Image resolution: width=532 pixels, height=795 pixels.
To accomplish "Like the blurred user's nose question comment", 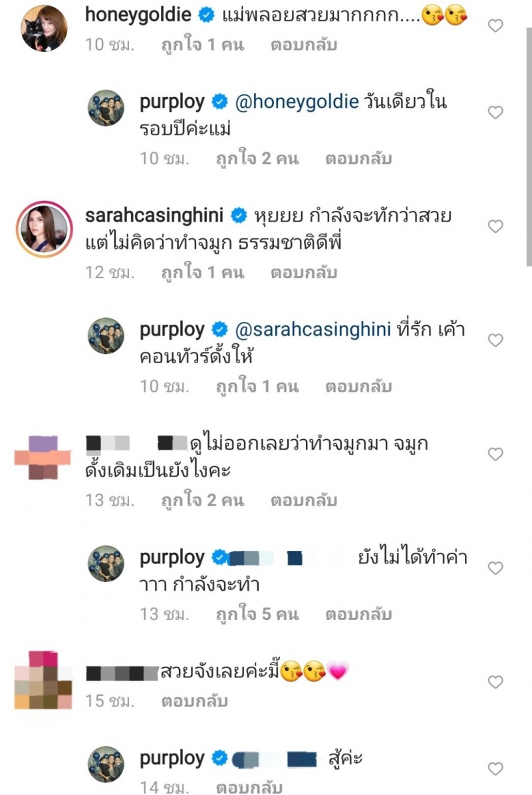I will [495, 454].
